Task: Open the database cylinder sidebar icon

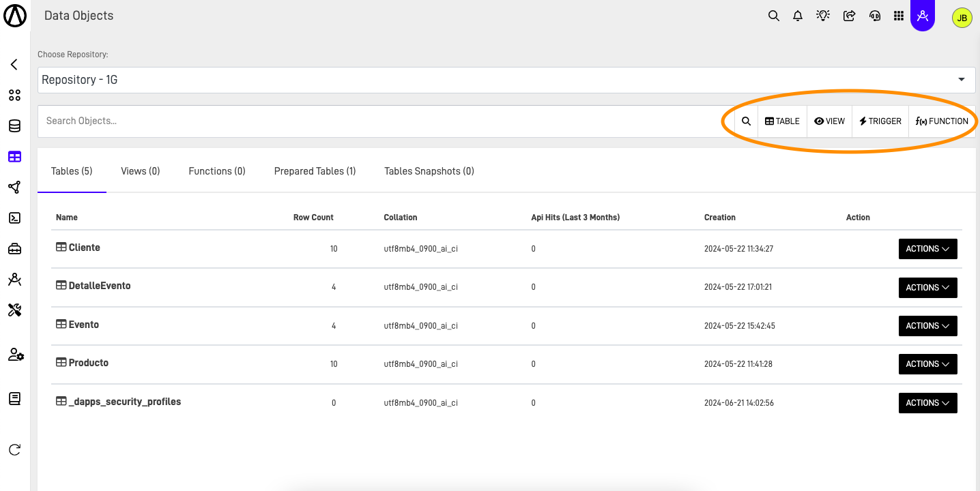Action: pos(14,126)
